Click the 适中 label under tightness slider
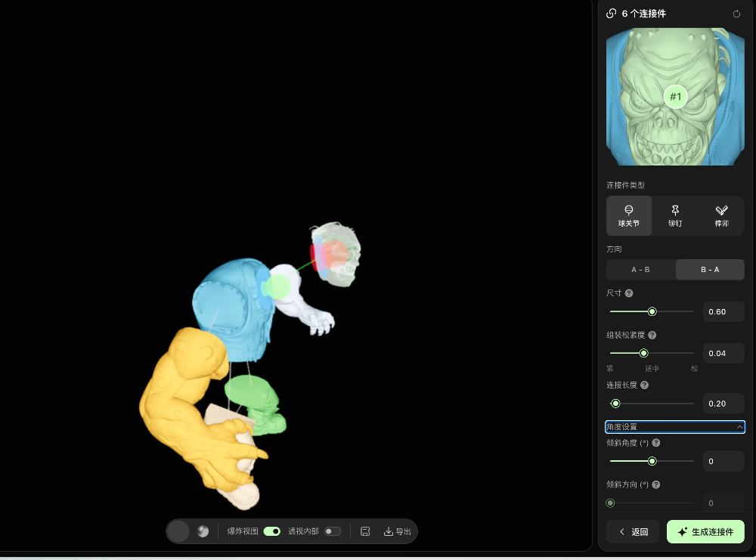This screenshot has height=560, width=756. 652,368
